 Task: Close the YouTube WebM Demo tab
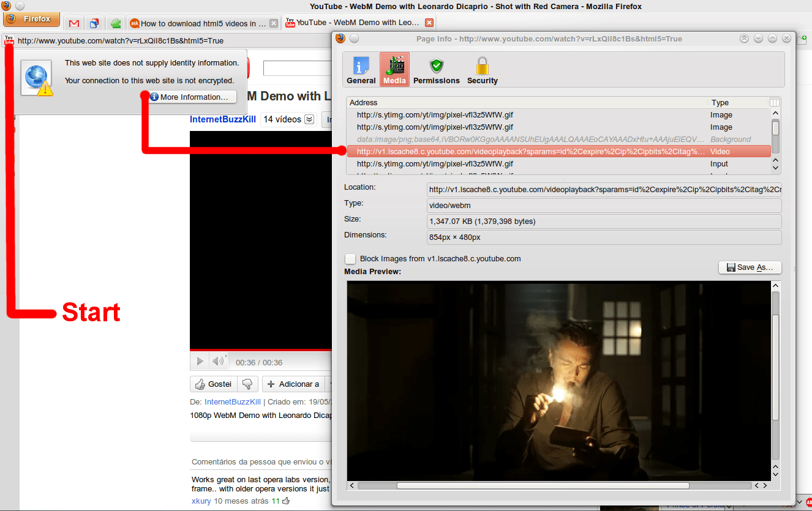429,23
